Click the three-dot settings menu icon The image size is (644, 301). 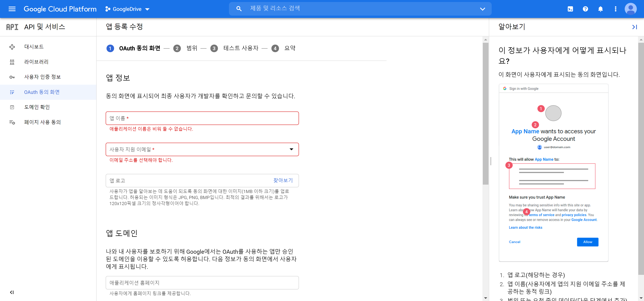point(615,9)
